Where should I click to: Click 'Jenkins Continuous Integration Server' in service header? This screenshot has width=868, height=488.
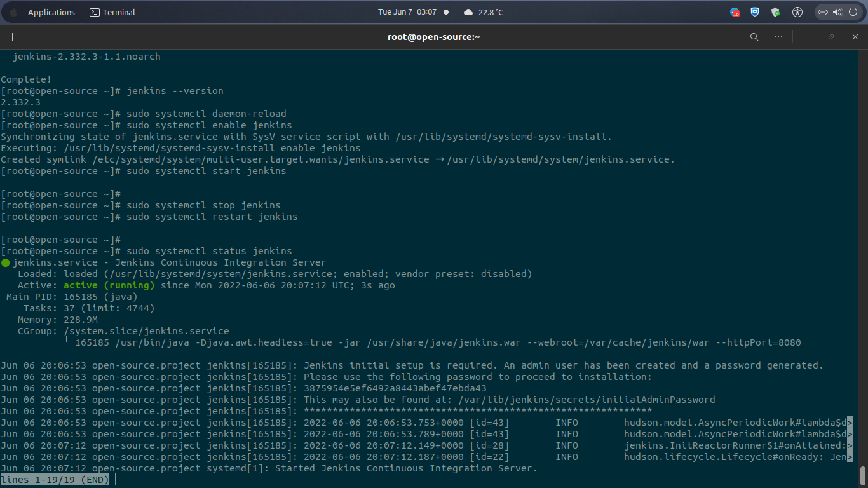[x=220, y=262]
